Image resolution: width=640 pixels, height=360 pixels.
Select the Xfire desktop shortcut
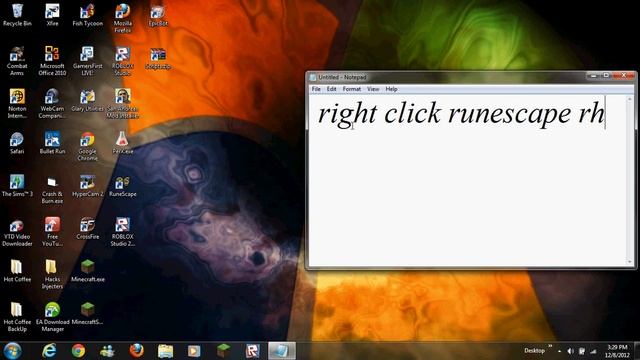click(52, 15)
